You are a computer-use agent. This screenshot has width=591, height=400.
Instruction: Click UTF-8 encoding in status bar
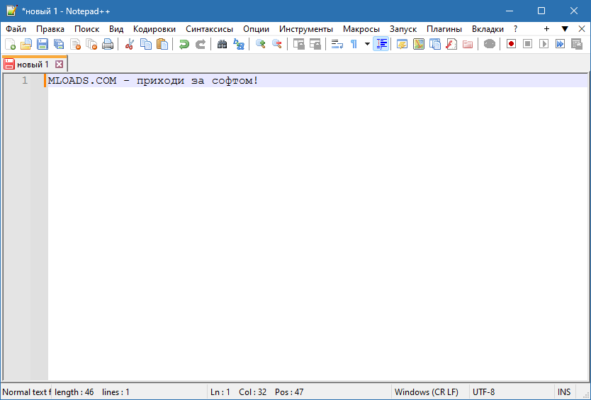tap(484, 392)
